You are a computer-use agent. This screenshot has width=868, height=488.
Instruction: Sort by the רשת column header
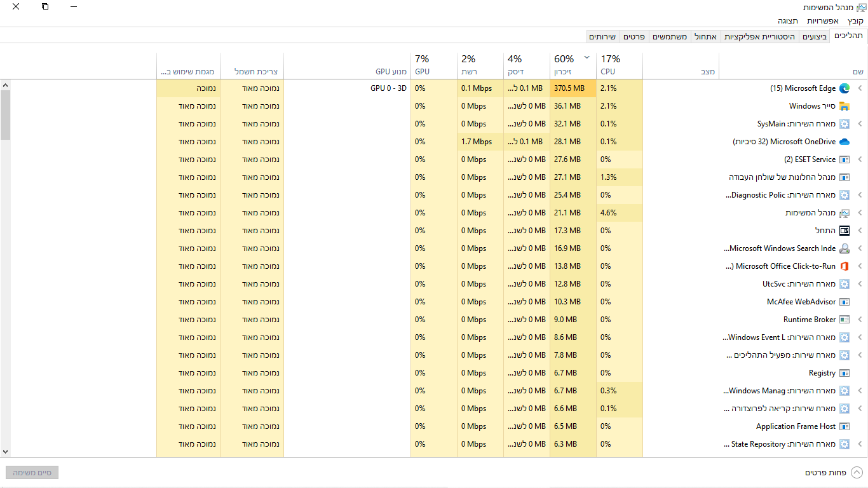click(x=480, y=65)
